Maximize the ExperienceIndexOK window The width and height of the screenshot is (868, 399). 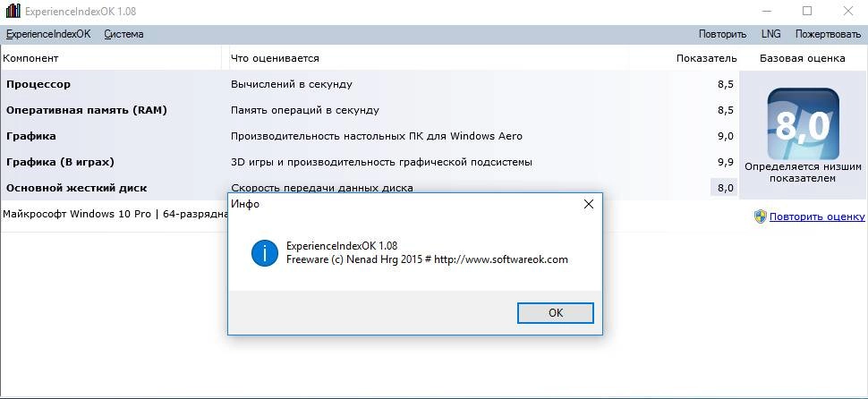pyautogui.click(x=807, y=11)
